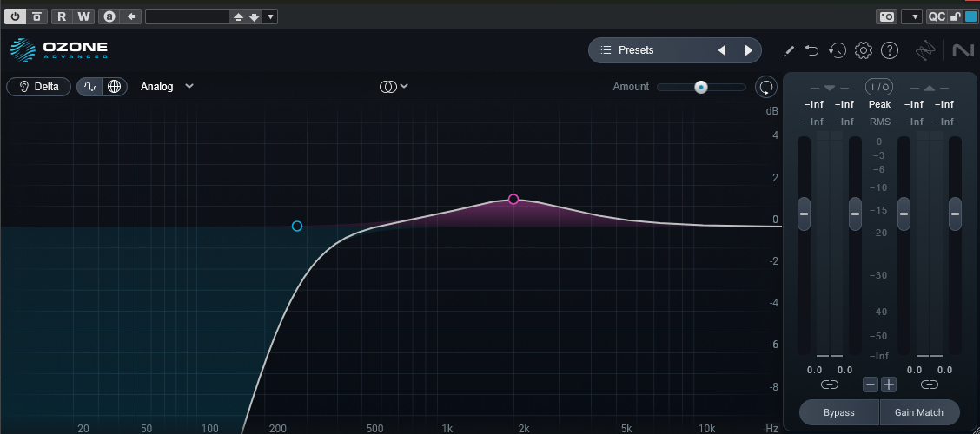
Task: Click the Peak meter label
Action: 879,104
